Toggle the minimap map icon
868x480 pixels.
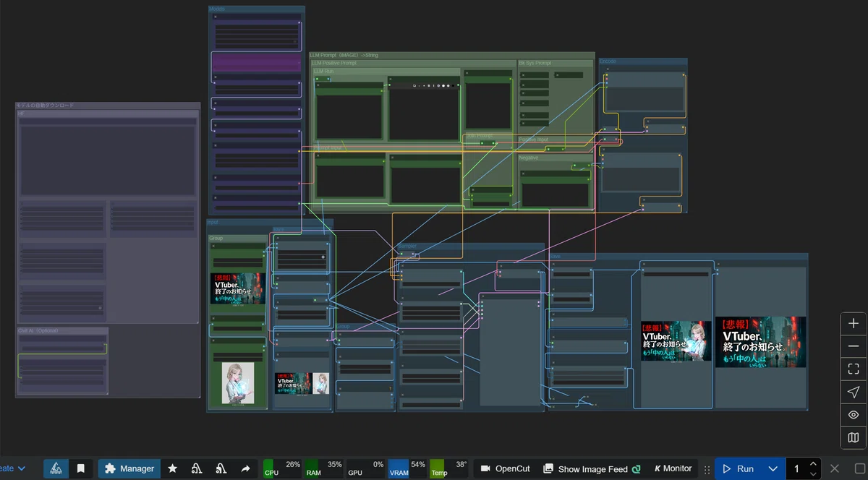tap(854, 437)
